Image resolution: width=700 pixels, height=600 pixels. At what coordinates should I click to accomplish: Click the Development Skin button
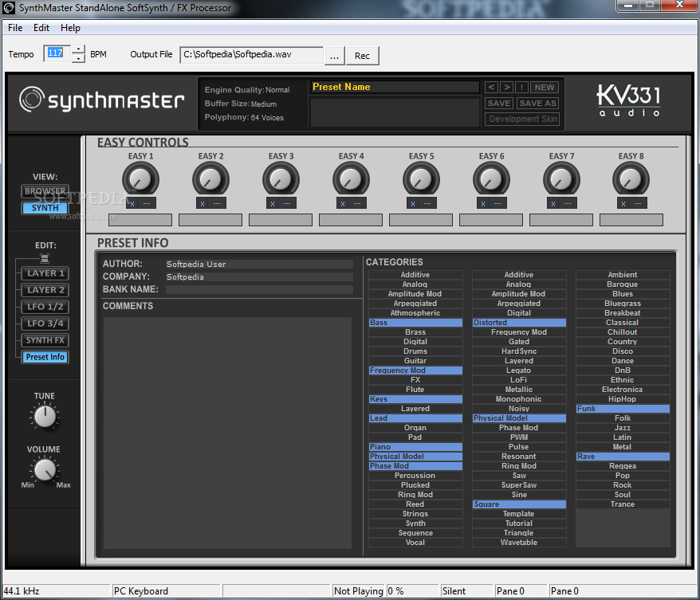(x=523, y=119)
